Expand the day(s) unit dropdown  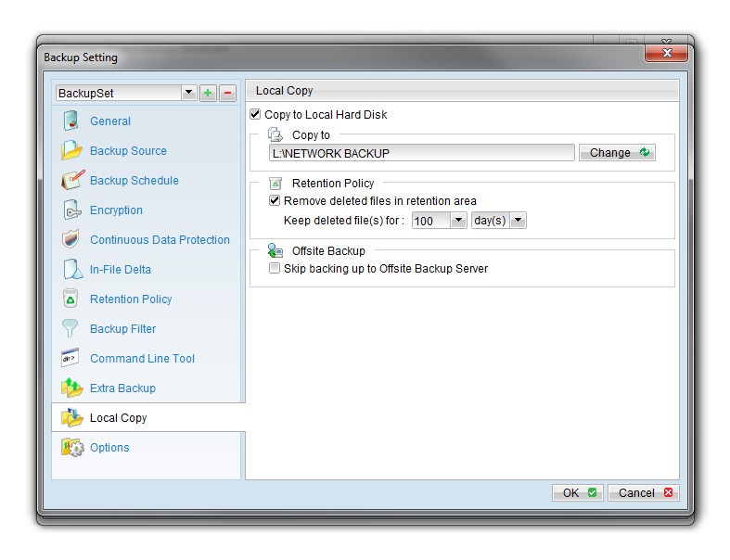[x=518, y=220]
